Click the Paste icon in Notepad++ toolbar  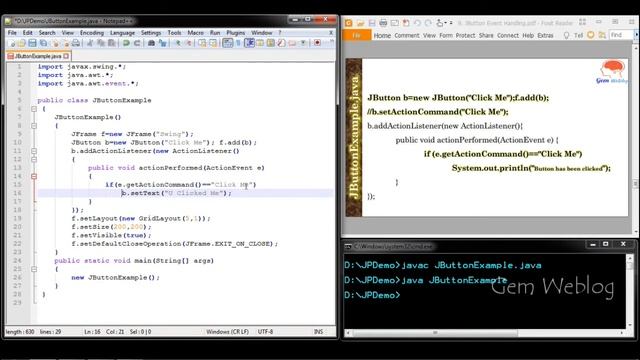pos(111,43)
